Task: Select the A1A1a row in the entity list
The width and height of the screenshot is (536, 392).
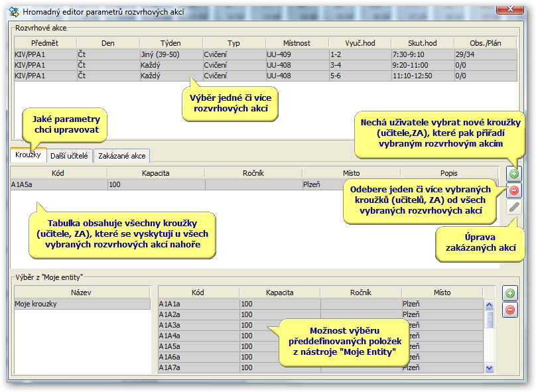Action: pos(320,304)
